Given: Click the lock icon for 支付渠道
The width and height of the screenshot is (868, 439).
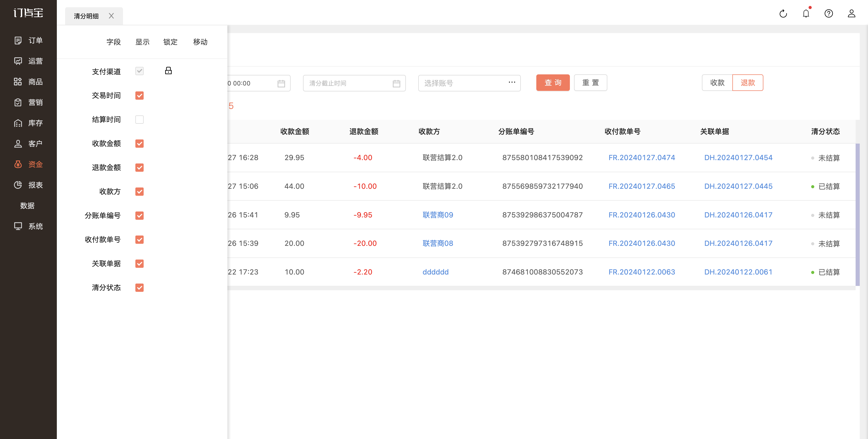Looking at the screenshot, I should [x=168, y=70].
